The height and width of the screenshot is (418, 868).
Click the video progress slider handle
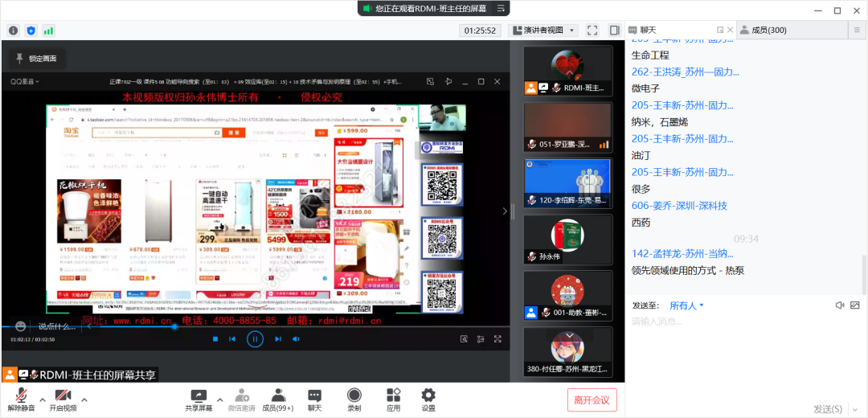tap(174, 326)
